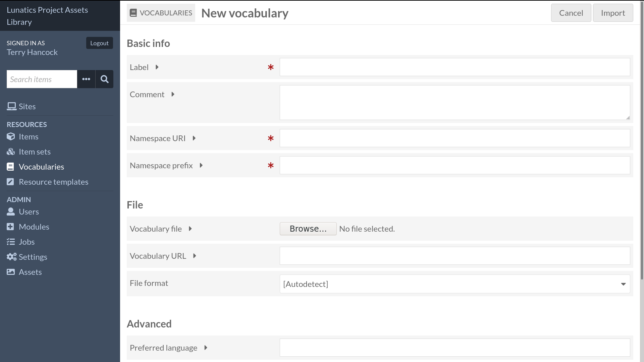Click the Resource templates pencil icon
The image size is (644, 362).
pos(11,182)
